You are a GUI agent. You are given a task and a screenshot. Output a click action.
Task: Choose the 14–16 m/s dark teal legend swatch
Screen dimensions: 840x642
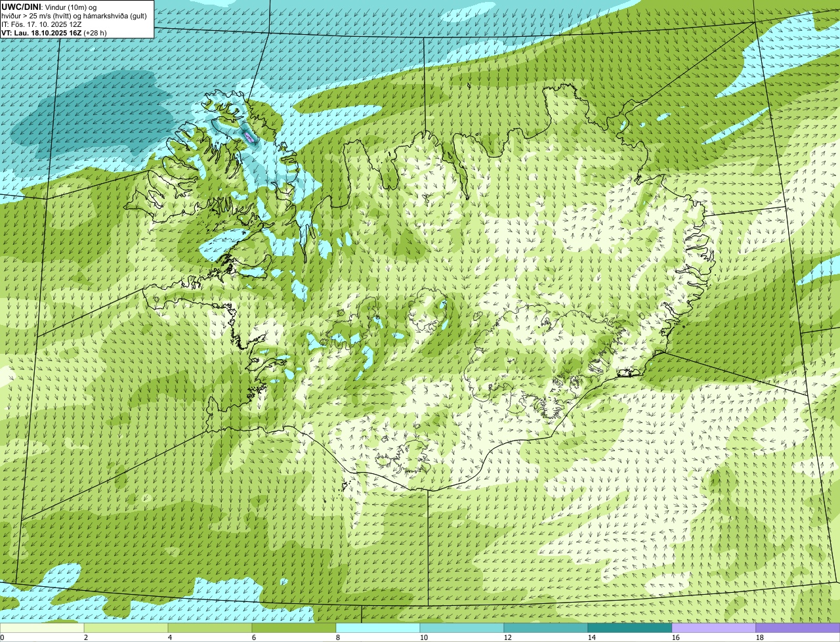pos(630,628)
